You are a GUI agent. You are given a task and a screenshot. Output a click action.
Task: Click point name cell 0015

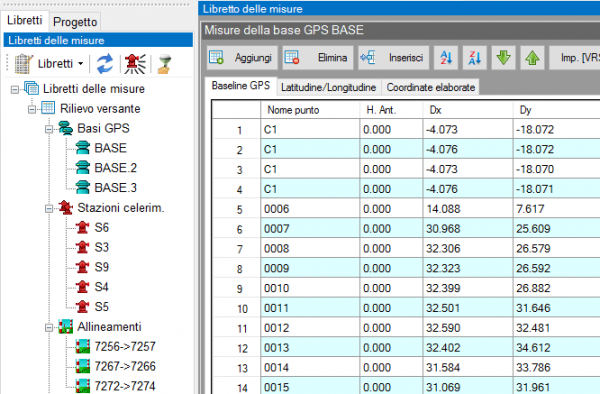[310, 386]
